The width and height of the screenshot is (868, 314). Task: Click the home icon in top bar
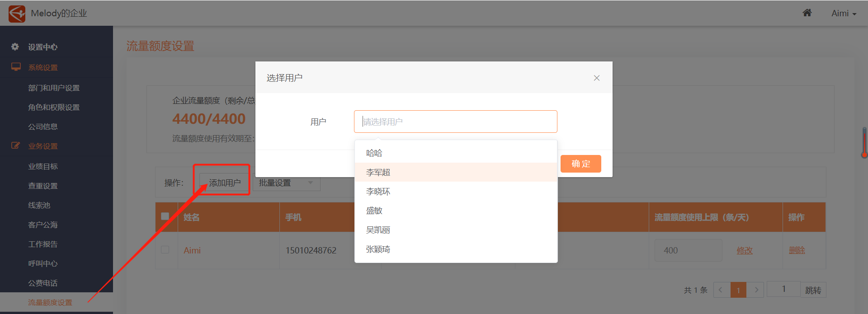coord(807,13)
